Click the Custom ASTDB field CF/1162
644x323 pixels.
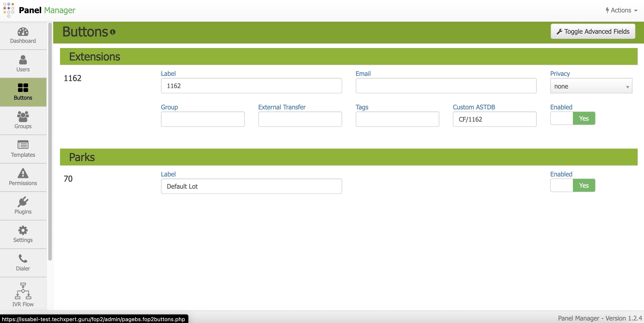(x=494, y=119)
